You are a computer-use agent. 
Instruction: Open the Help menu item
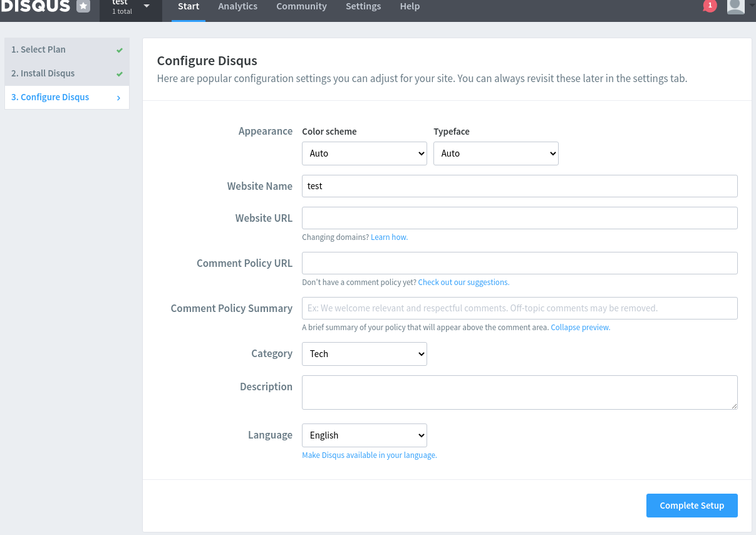(x=410, y=7)
